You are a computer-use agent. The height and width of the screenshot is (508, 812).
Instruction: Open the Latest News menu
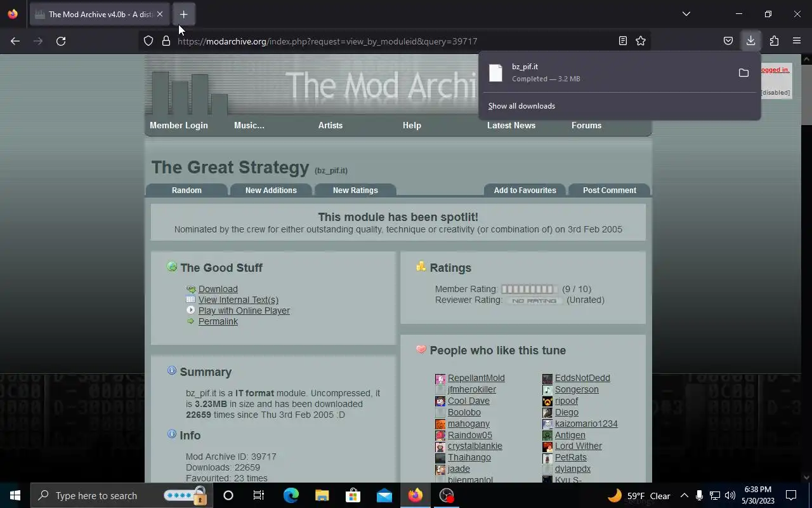(511, 125)
